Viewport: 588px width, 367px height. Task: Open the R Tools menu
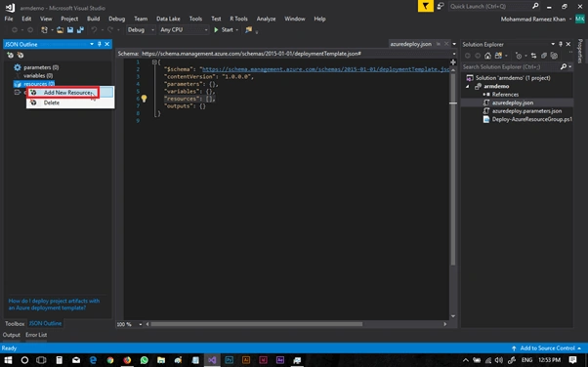pyautogui.click(x=238, y=19)
